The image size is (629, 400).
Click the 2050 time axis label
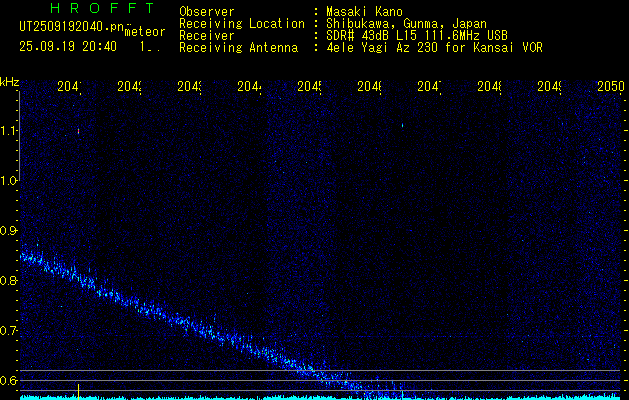(x=611, y=87)
